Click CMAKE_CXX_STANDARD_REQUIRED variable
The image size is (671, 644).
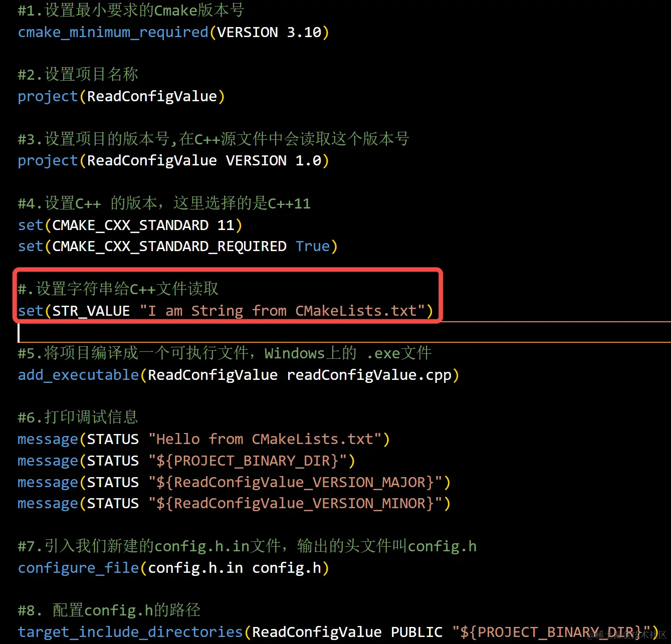[169, 246]
